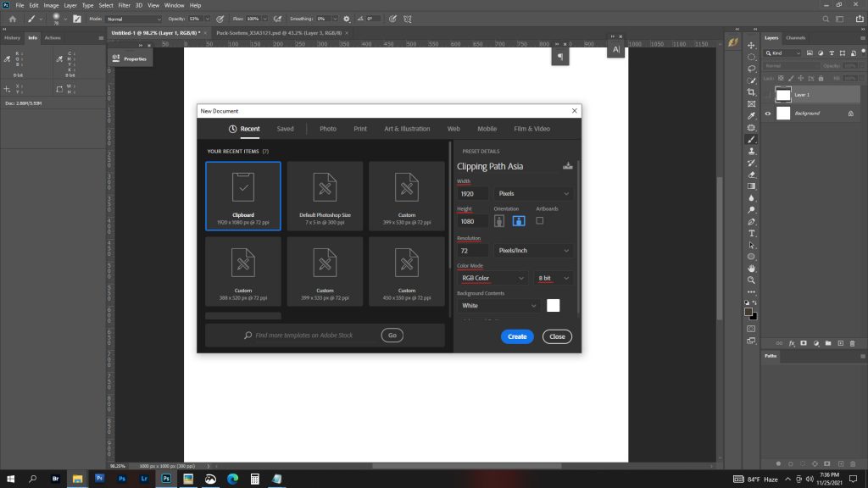Select Default Photoshop Size preset
The image size is (868, 488).
click(325, 196)
